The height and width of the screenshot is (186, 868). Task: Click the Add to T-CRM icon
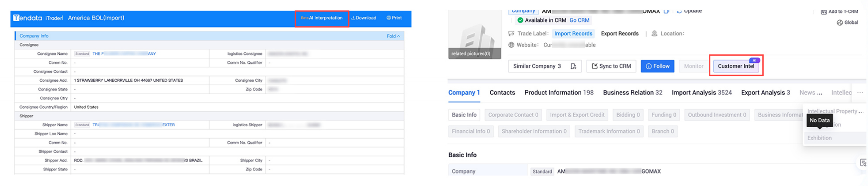tap(824, 11)
